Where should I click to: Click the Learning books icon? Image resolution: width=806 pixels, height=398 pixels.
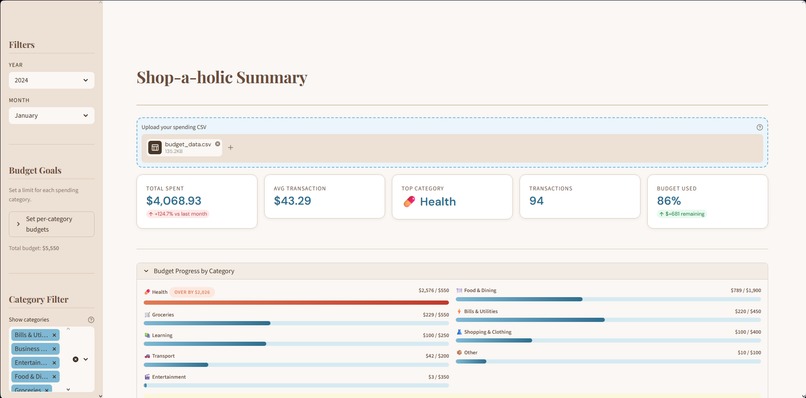point(147,335)
